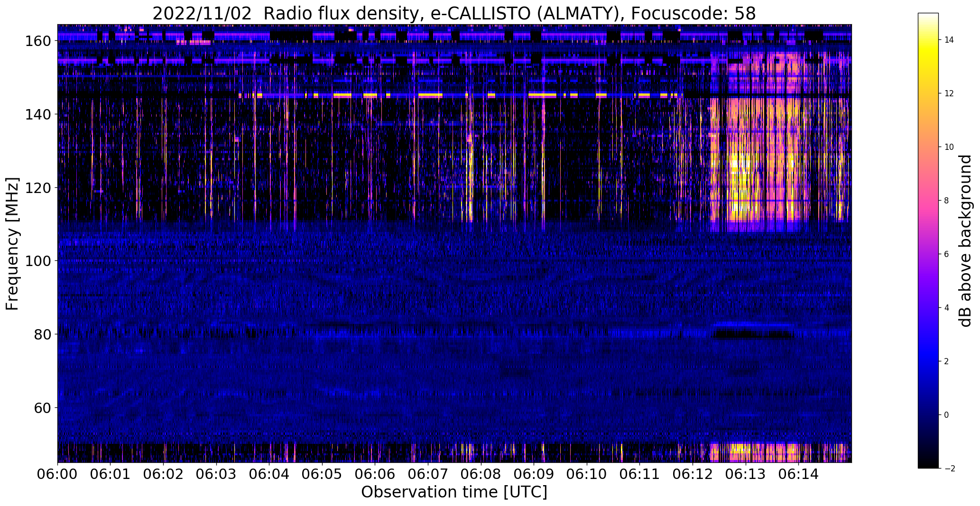Click the 06:13 time tick label

tap(746, 474)
